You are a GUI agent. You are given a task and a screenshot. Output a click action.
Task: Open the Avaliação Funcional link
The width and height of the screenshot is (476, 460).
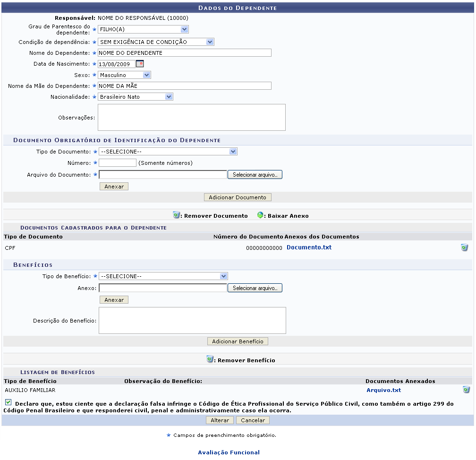coord(229,452)
